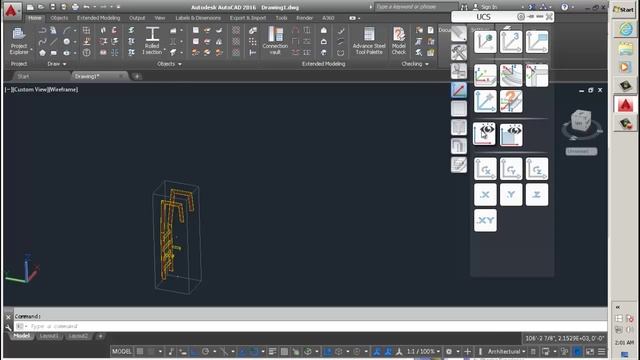Open the Extended Modeling ribbon tab

[98, 18]
